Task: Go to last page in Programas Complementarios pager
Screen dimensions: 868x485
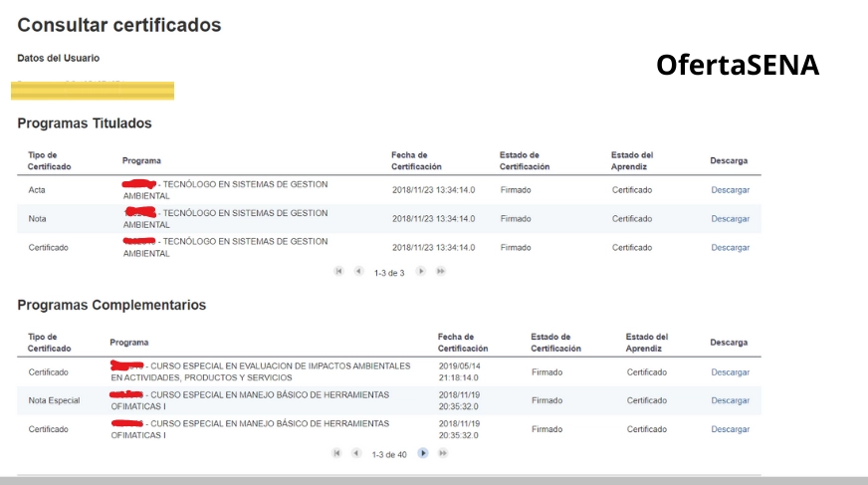Action: 443,453
